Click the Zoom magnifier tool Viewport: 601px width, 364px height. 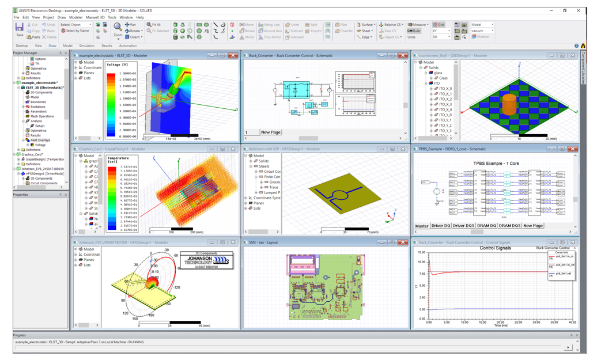[x=118, y=27]
